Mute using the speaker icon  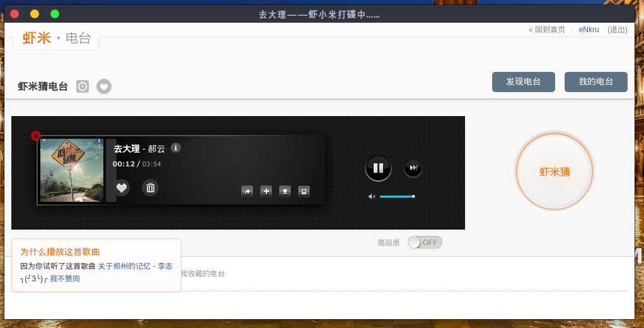[372, 196]
